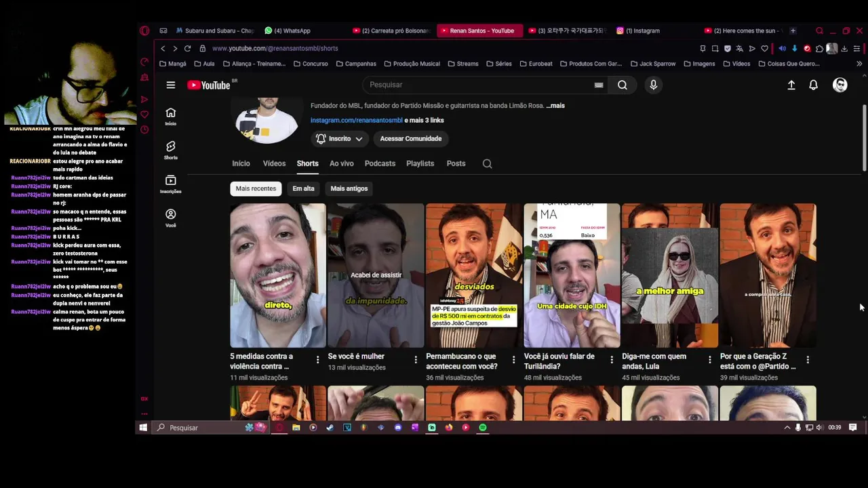The height and width of the screenshot is (488, 868).
Task: Open the 'Diga-me com quem andas, Lula' short thumbnail
Action: pos(670,275)
